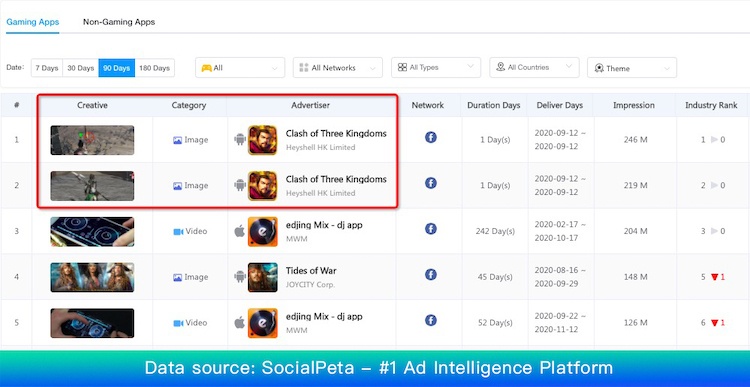Viewport: 750px width, 387px height.
Task: Open creative thumbnail in row 2
Action: tap(92, 186)
